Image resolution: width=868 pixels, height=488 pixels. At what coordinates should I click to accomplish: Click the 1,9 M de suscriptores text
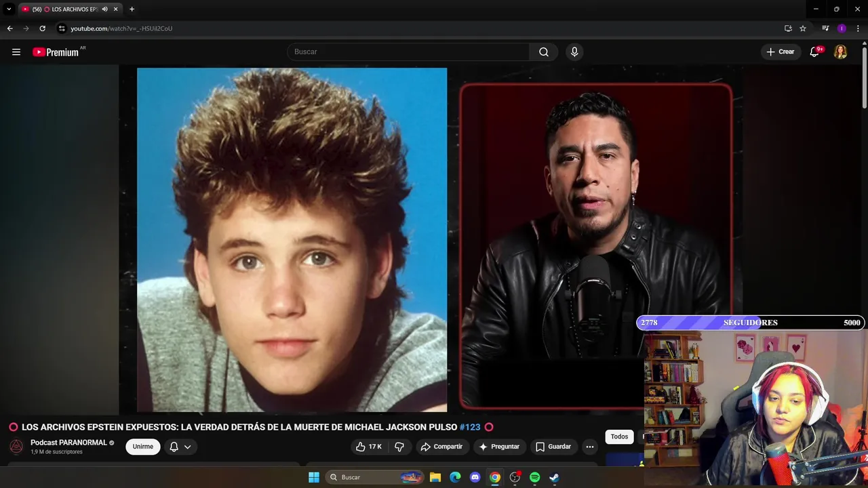pyautogui.click(x=56, y=452)
